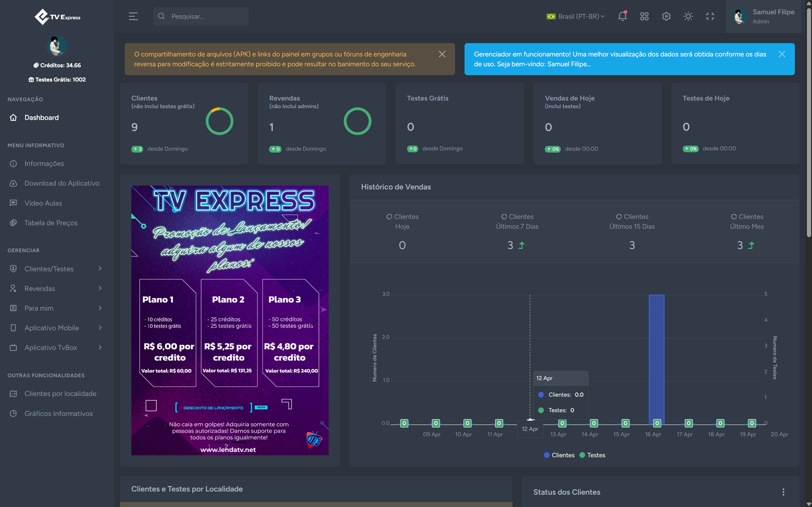Click the Testes de Hoje 0% badge
This screenshot has width=812, height=507.
coord(691,149)
